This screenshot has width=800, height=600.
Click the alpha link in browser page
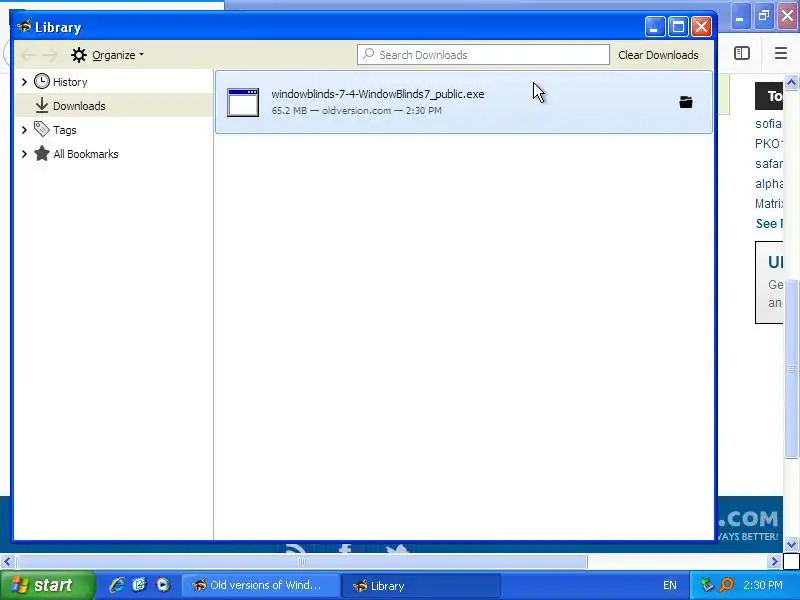pyautogui.click(x=769, y=184)
